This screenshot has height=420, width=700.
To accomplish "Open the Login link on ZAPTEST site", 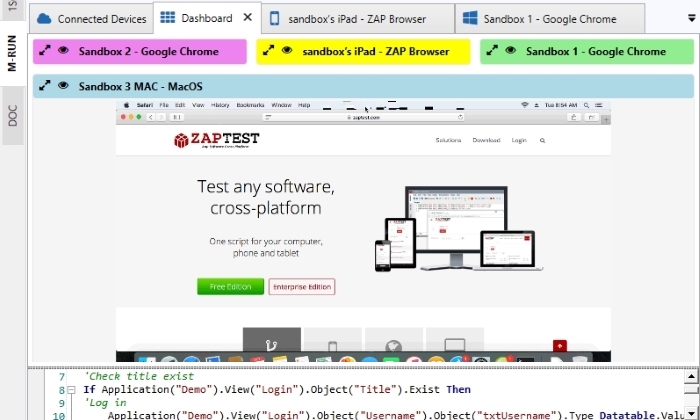I will [x=519, y=140].
